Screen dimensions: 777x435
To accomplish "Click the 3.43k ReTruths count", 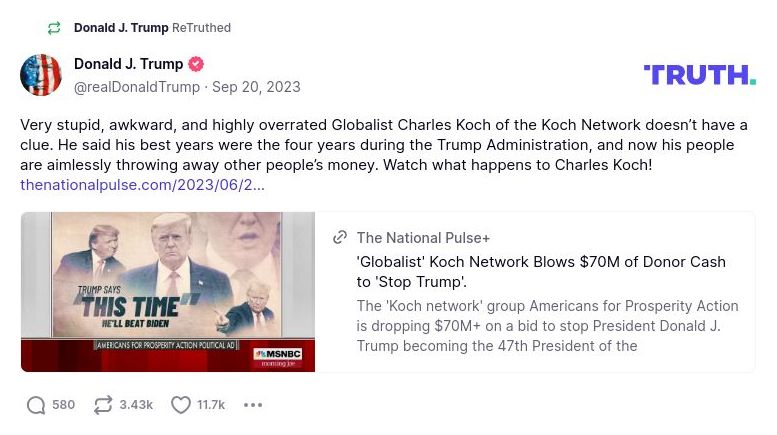I will (136, 405).
